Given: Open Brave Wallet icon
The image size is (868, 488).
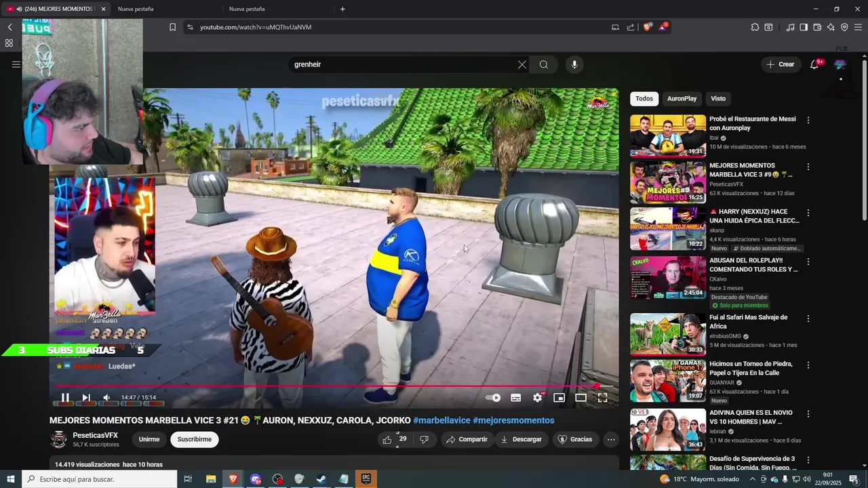Looking at the screenshot, I should click(x=817, y=27).
